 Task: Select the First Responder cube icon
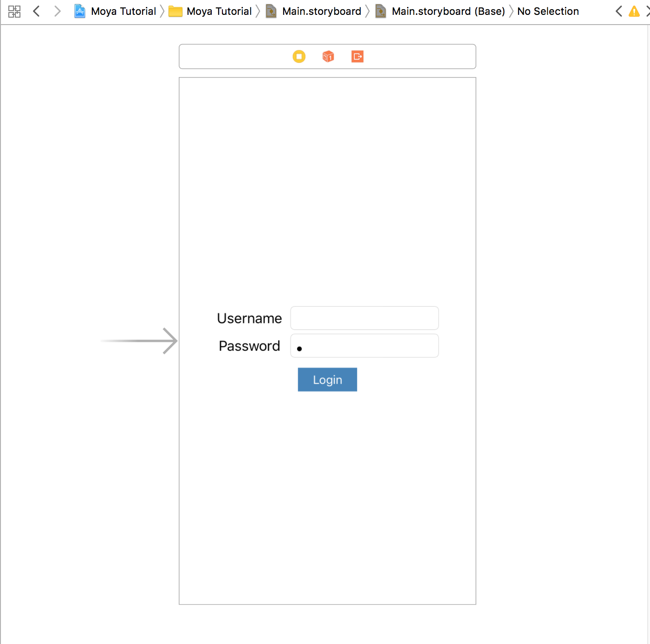(x=328, y=57)
